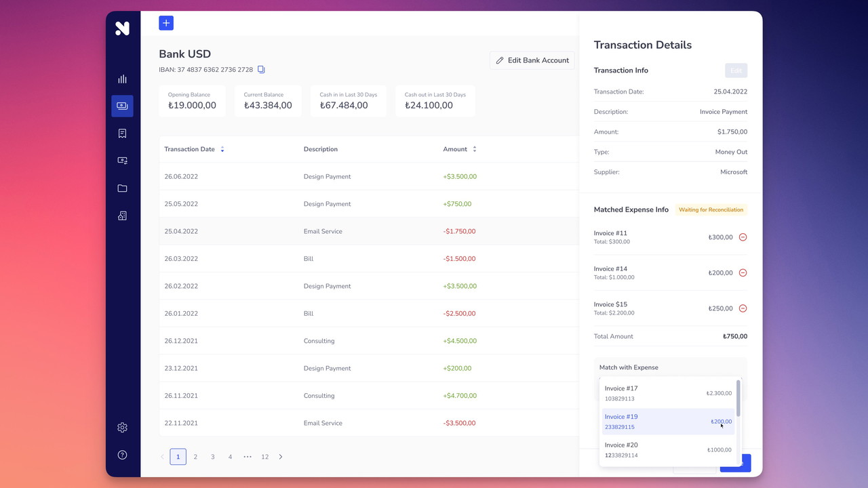Open the bank accounts cash sidebar icon
The height and width of the screenshot is (488, 868).
tap(122, 106)
